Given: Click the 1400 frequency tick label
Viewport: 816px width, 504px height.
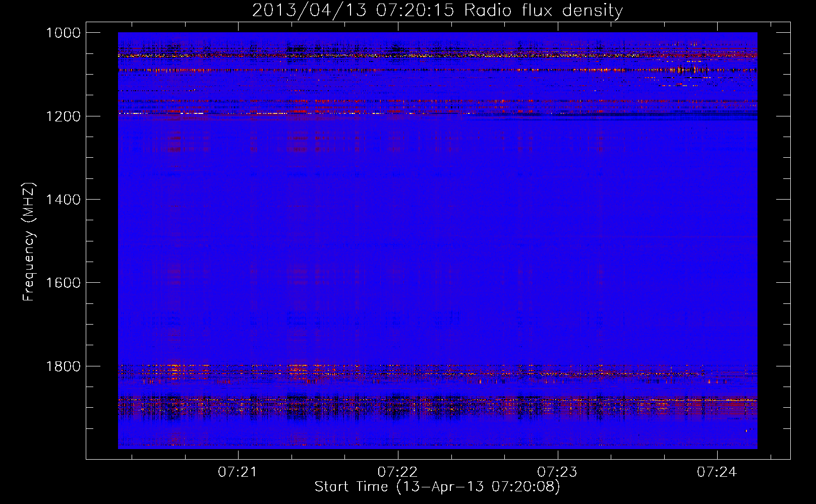Looking at the screenshot, I should point(63,200).
